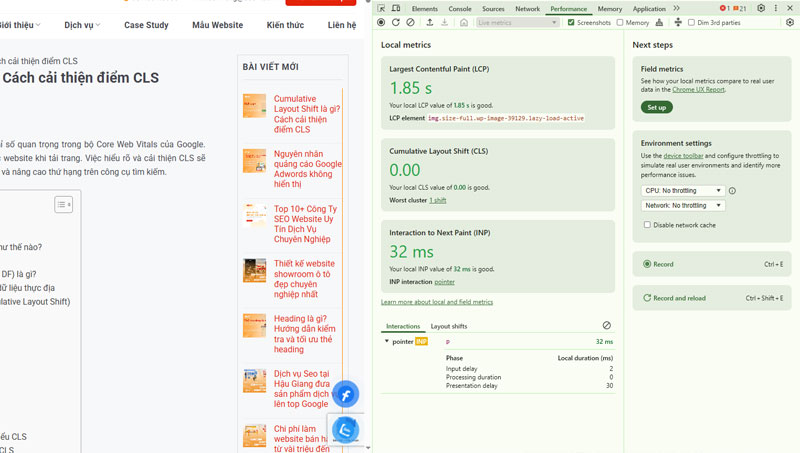Open Mẫu Website menu item
Screen dimensions: 800x453
point(217,25)
